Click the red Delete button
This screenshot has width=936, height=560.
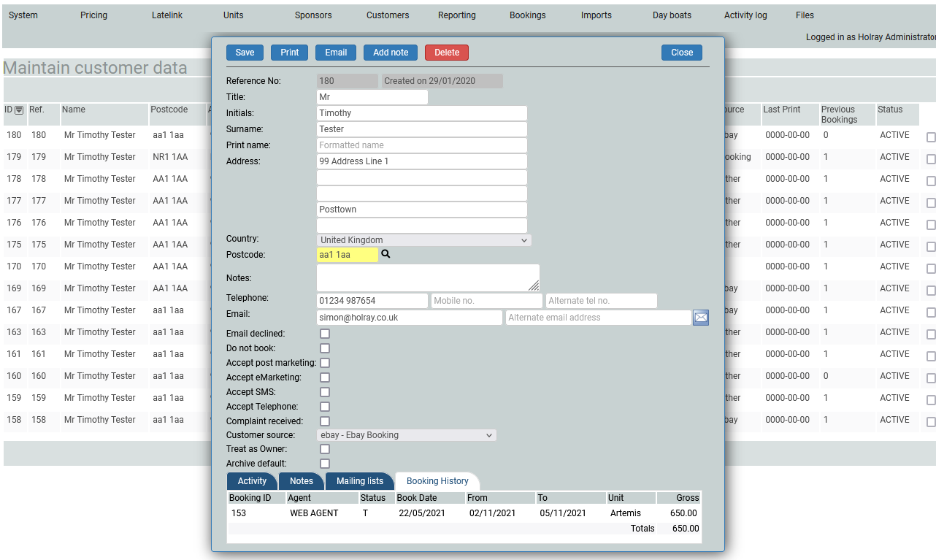447,53
